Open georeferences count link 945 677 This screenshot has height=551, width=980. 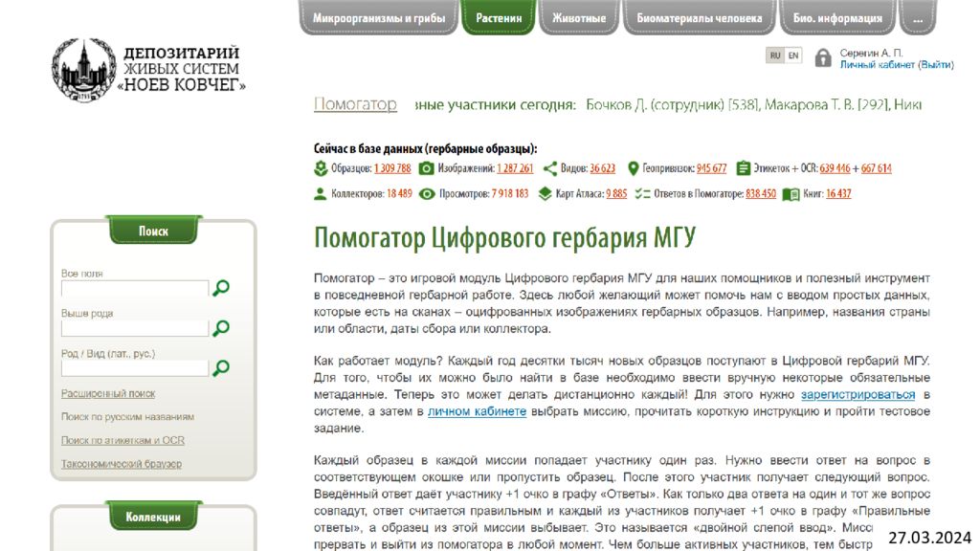pos(711,168)
